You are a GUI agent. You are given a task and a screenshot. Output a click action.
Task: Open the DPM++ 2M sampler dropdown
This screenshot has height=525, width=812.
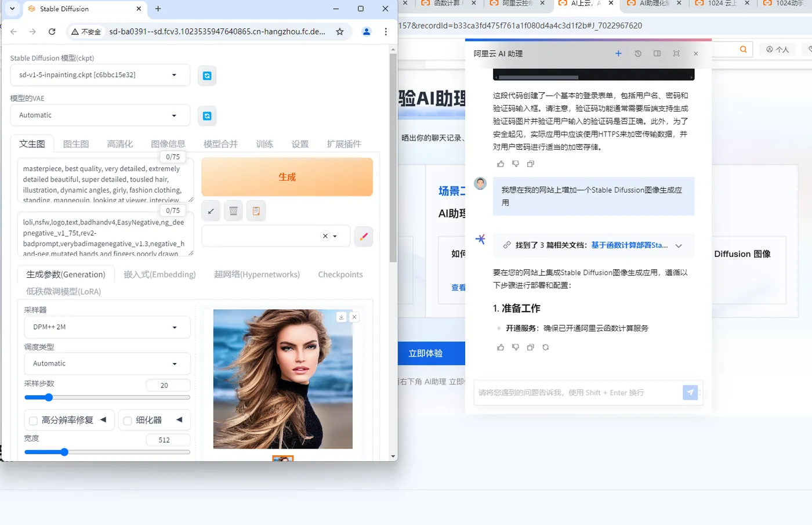107,327
